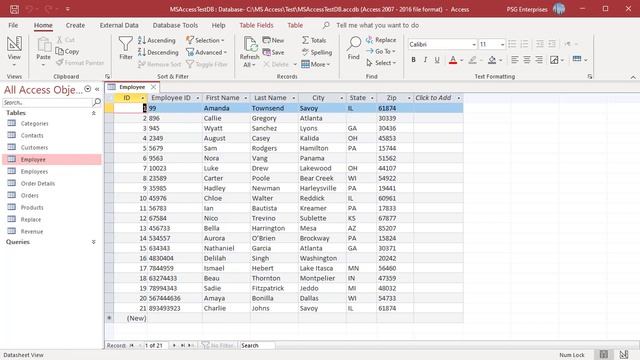Open the Selection filter dropdown
The width and height of the screenshot is (640, 360).
pyautogui.click(x=205, y=40)
